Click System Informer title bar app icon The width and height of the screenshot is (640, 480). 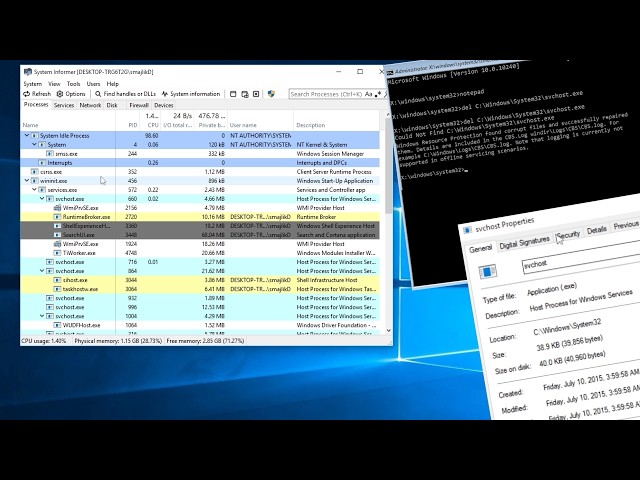pos(27,72)
